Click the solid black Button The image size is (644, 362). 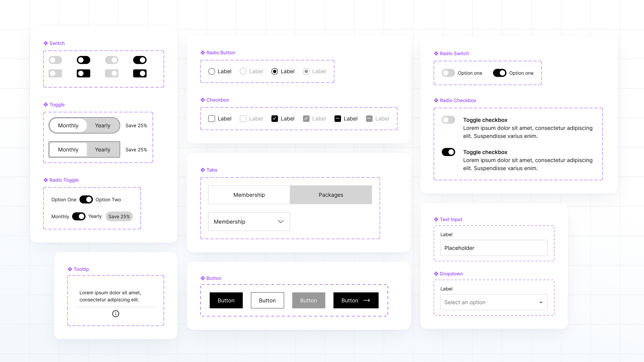[x=226, y=300]
